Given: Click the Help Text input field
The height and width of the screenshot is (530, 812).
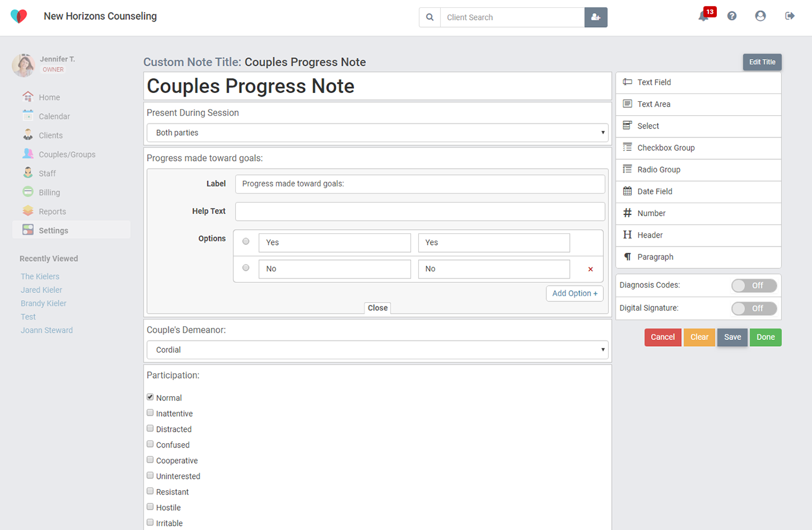Looking at the screenshot, I should click(420, 212).
